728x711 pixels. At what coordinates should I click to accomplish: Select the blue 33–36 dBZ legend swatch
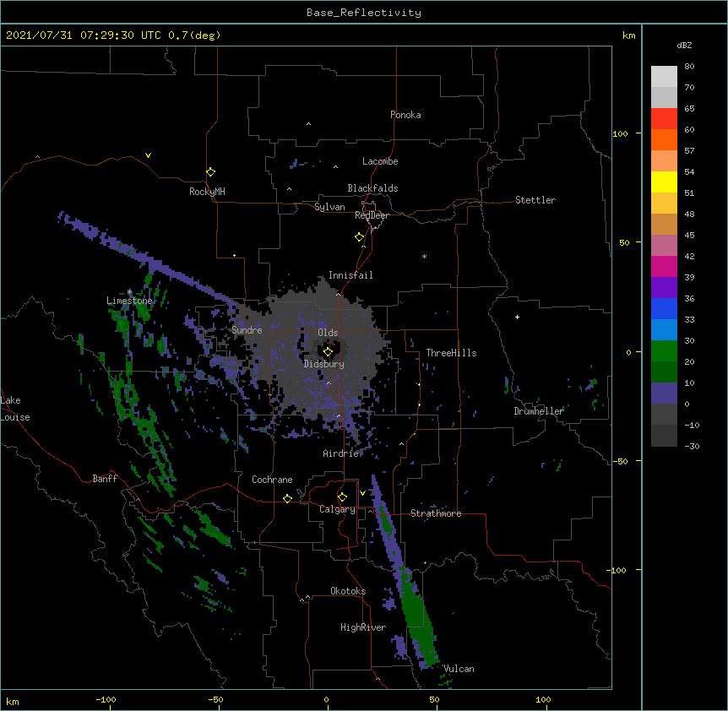[x=664, y=308]
